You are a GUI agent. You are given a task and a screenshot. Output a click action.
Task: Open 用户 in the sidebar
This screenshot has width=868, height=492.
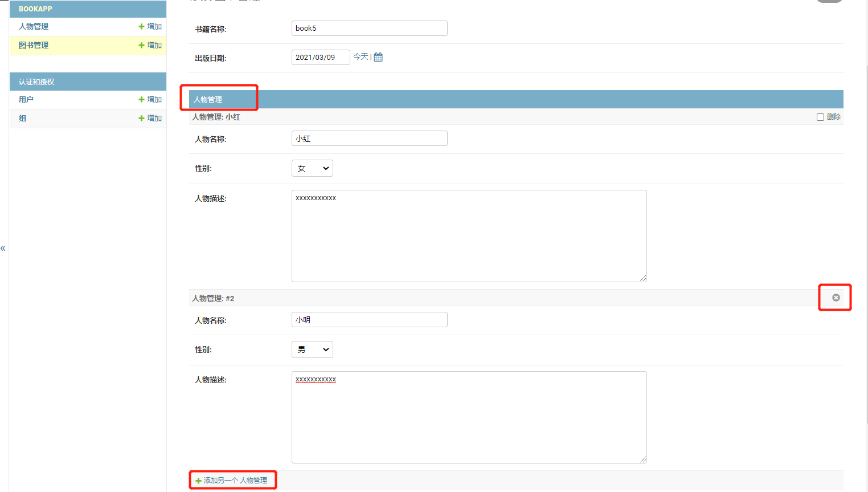click(x=26, y=99)
